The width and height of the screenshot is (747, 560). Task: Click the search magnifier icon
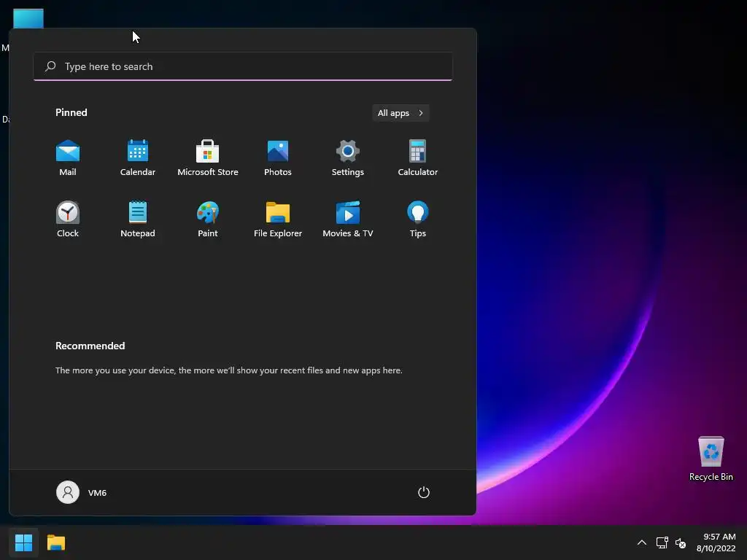pos(50,66)
